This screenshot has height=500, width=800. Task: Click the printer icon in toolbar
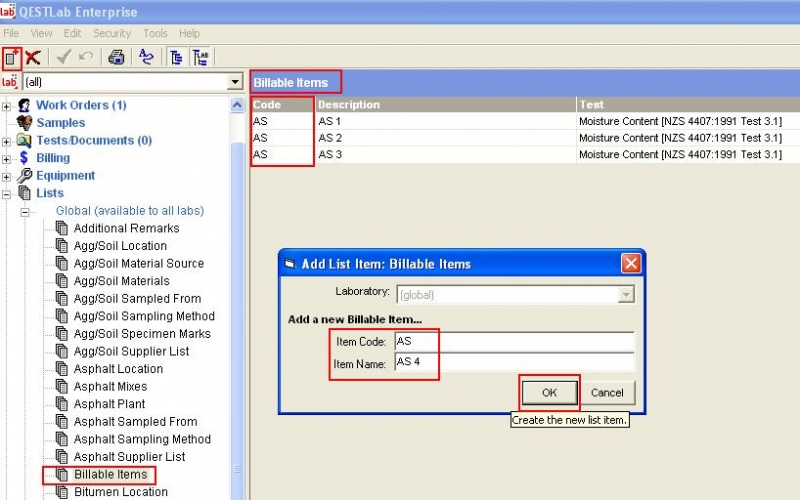pos(116,57)
